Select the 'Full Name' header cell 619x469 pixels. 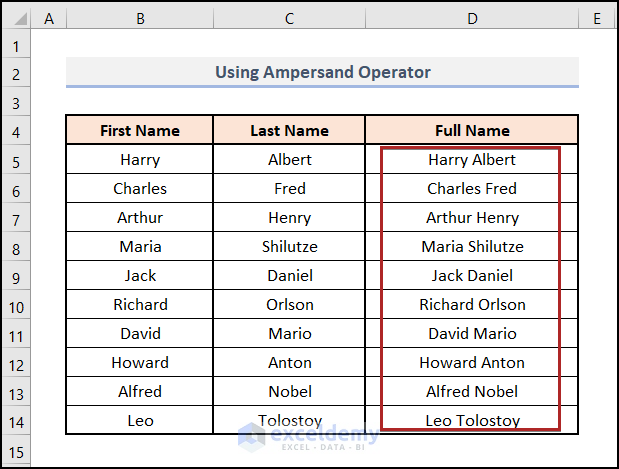point(472,131)
